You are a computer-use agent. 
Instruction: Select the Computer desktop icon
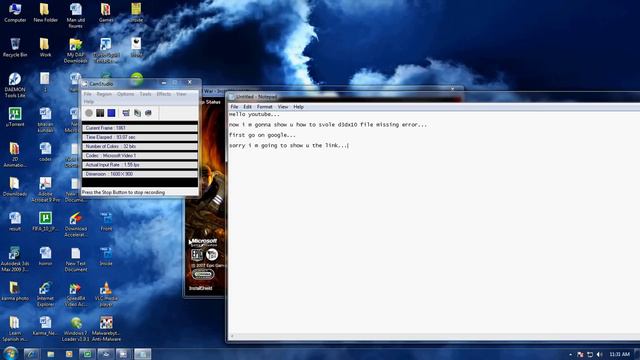click(15, 13)
